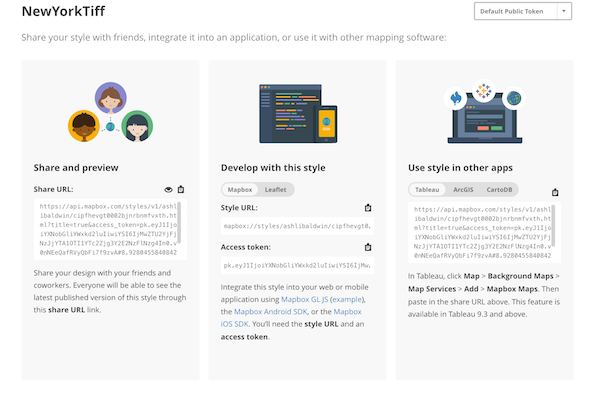Viewport: 600px width, 401px height.
Task: Click inside the Style URL field
Action: [296, 226]
